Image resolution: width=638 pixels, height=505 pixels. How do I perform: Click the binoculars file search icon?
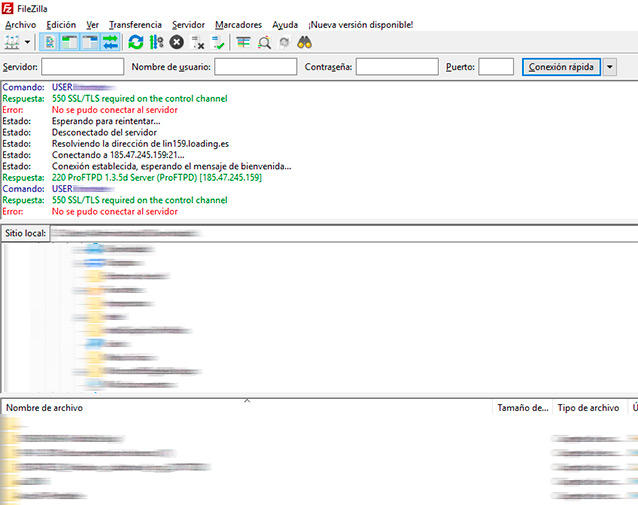(307, 42)
